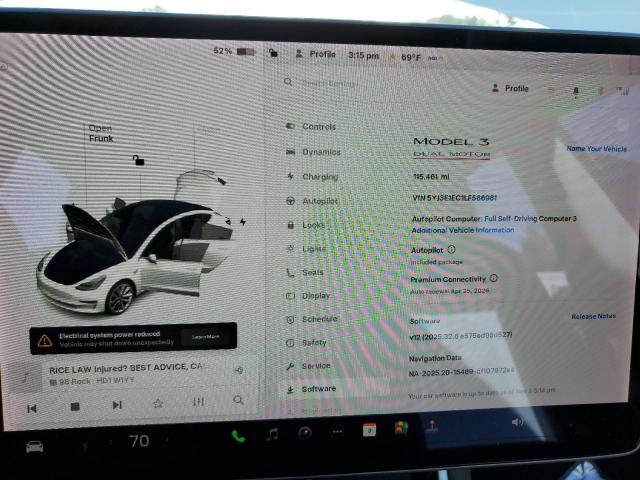Tap the Autopilot info icon
Screen dimensions: 640x480
(451, 249)
